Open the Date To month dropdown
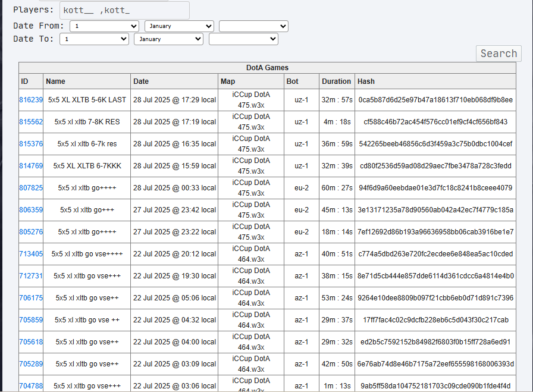Viewport: 533px width, 392px height. (168, 39)
